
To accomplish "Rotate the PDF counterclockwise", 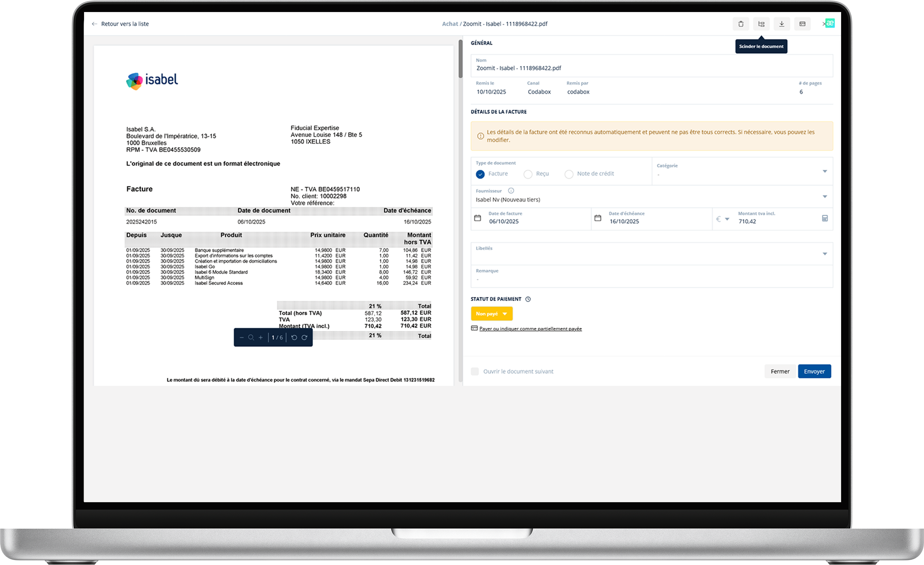I will coord(294,338).
